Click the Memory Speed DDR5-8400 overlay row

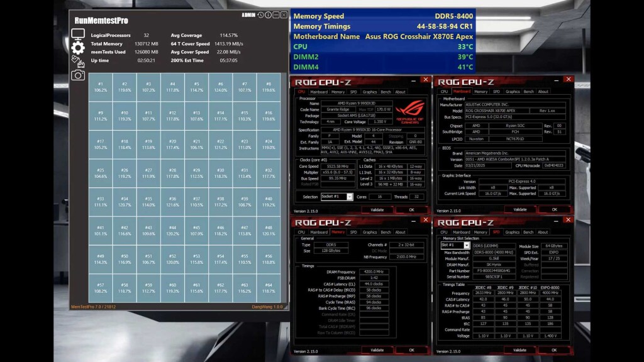pyautogui.click(x=383, y=16)
